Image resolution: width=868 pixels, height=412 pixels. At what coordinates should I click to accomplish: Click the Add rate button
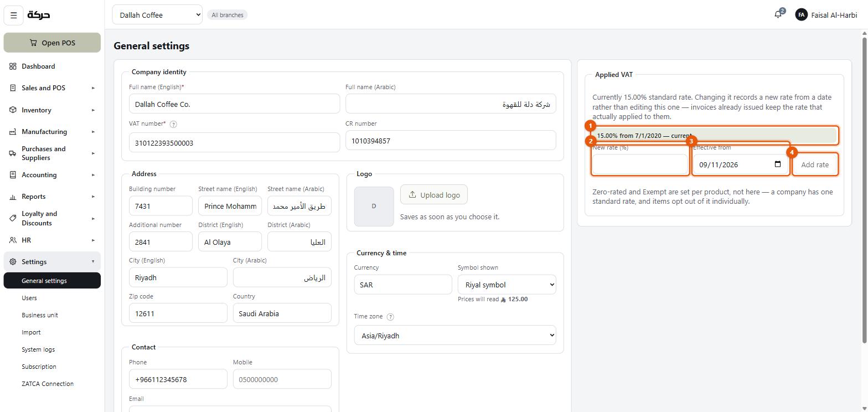(815, 164)
